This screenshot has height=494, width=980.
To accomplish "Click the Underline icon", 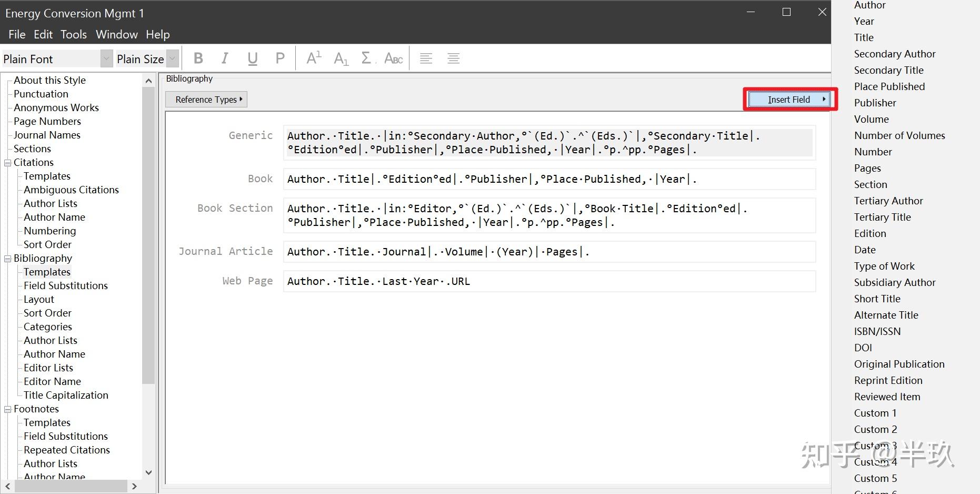I will [x=253, y=58].
